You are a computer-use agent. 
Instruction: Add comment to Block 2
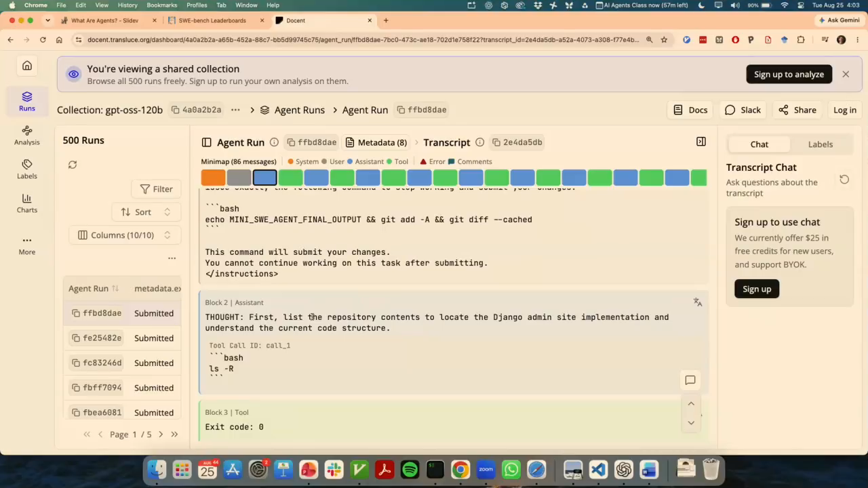click(x=690, y=380)
